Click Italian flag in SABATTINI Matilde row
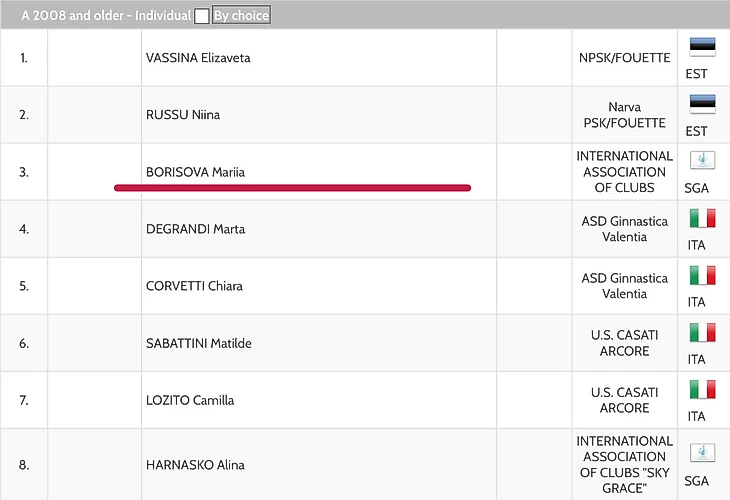Viewport: 730px width, 500px height. (703, 332)
